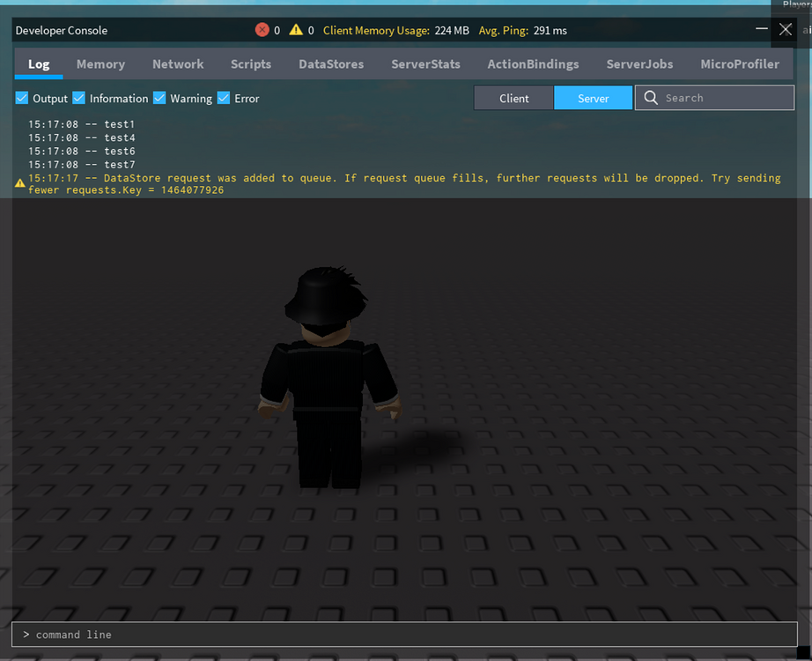Open the ActionBindings tab
Viewport: 812px width, 661px height.
coord(533,63)
